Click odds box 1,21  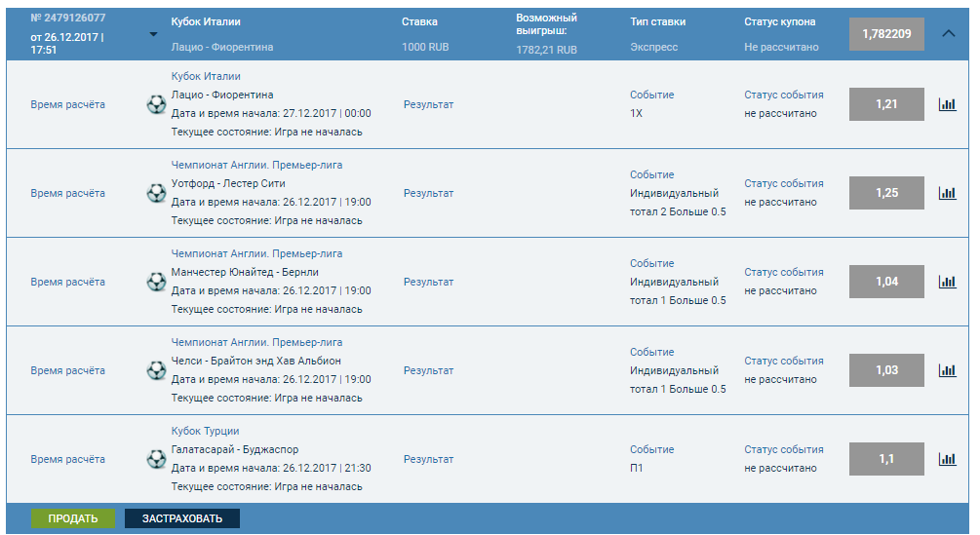coord(886,104)
